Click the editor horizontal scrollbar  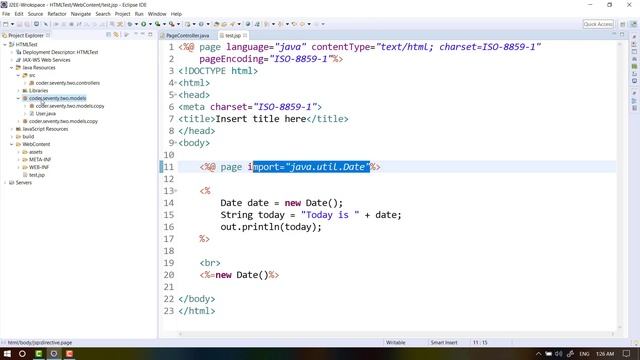396,334
